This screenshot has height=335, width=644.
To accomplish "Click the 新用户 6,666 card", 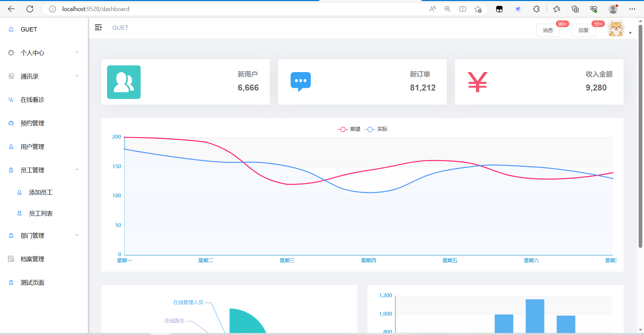I will pos(186,82).
